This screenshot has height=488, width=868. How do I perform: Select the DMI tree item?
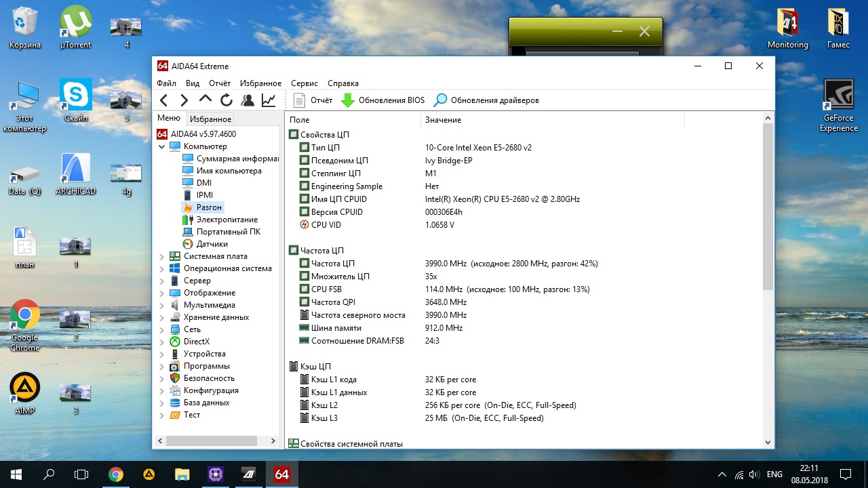pyautogui.click(x=197, y=183)
